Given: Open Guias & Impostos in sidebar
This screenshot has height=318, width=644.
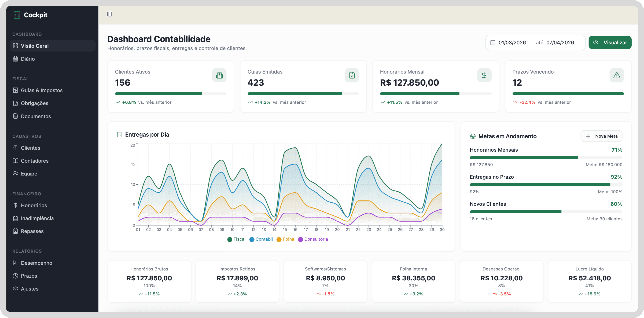Looking at the screenshot, I should pyautogui.click(x=41, y=90).
